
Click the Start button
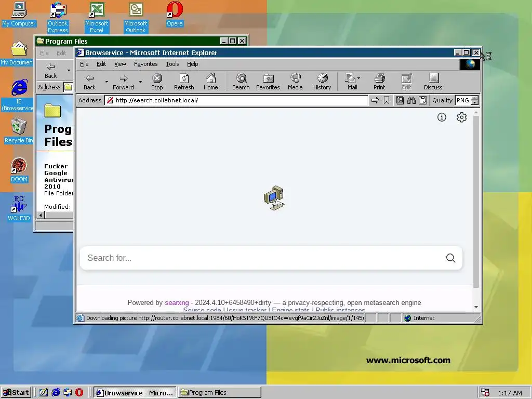click(16, 393)
